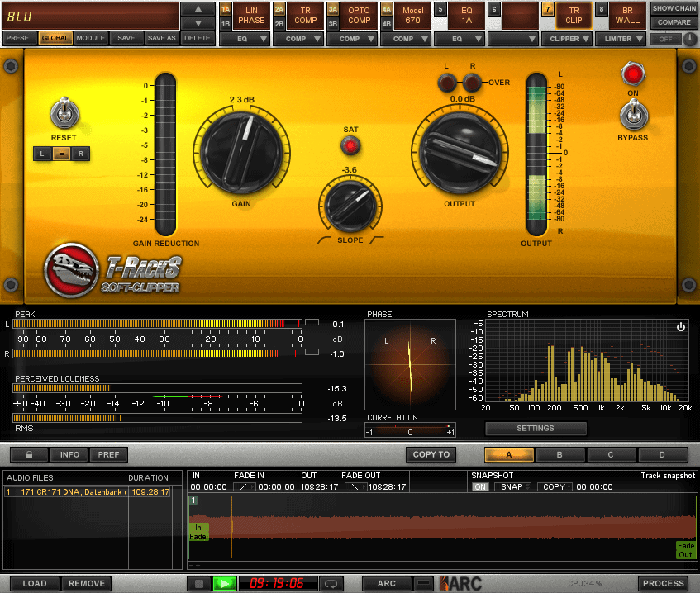Screen dimensions: 700x593
Task: Flip the BYPASS switch to disable processing
Action: point(633,116)
